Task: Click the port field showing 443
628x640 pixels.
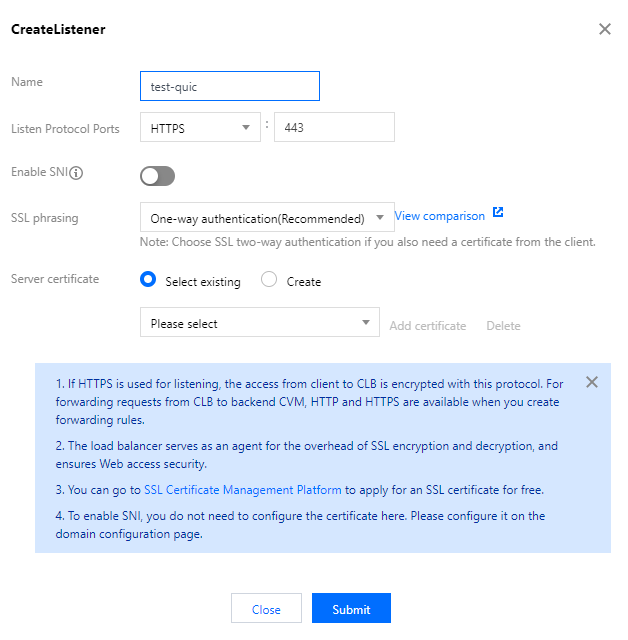Action: [334, 128]
